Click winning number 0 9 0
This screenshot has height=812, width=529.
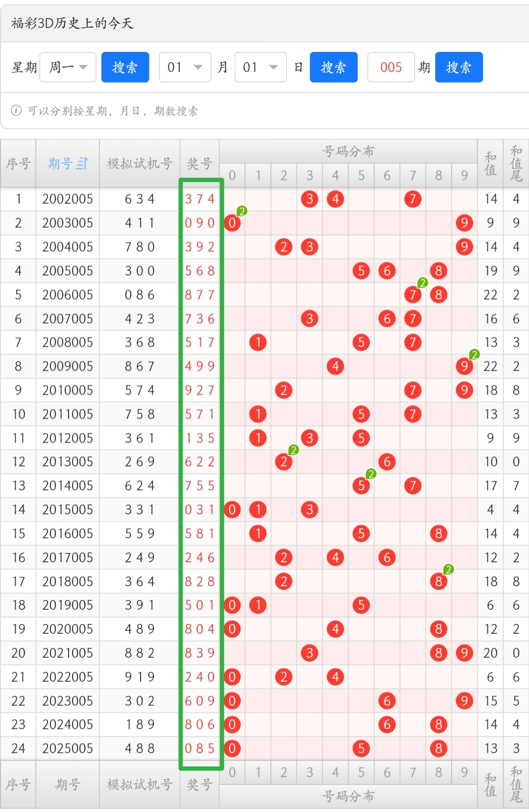[200, 223]
